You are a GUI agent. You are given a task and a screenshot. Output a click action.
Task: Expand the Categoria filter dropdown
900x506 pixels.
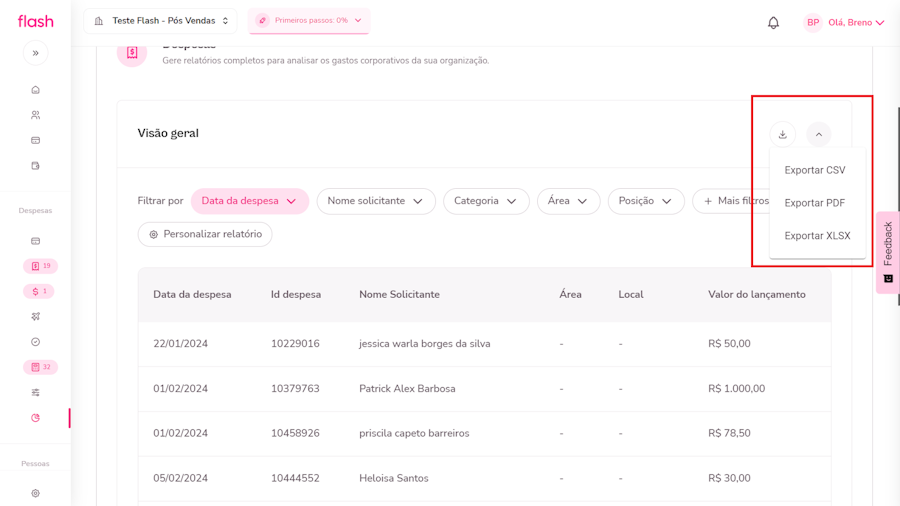point(486,201)
